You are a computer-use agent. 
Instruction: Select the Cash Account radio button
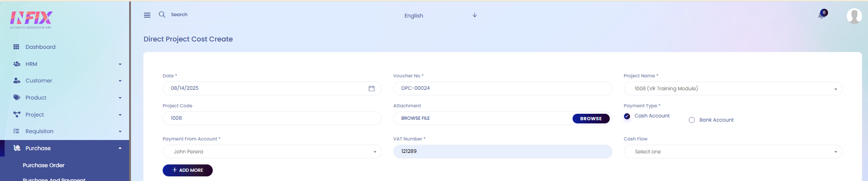627,116
